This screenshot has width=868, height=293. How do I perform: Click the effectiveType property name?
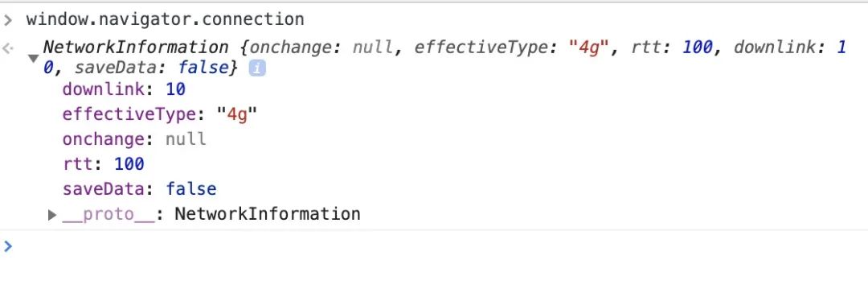129,114
